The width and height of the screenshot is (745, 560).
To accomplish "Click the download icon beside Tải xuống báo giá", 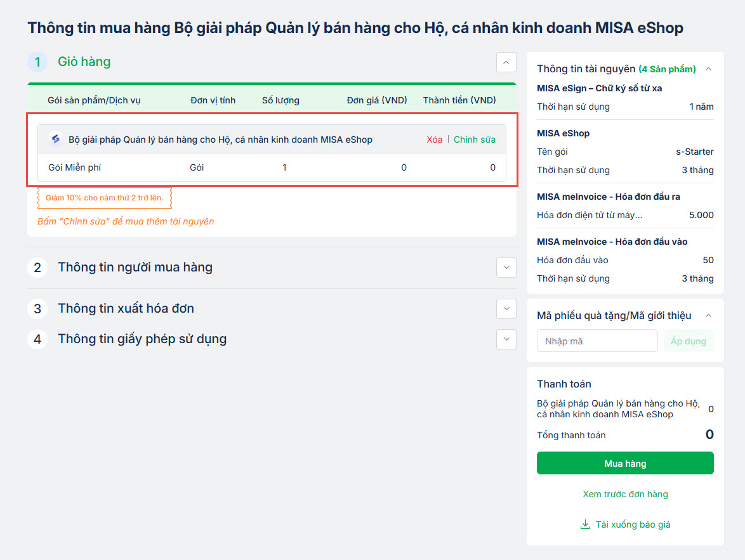I will [585, 524].
